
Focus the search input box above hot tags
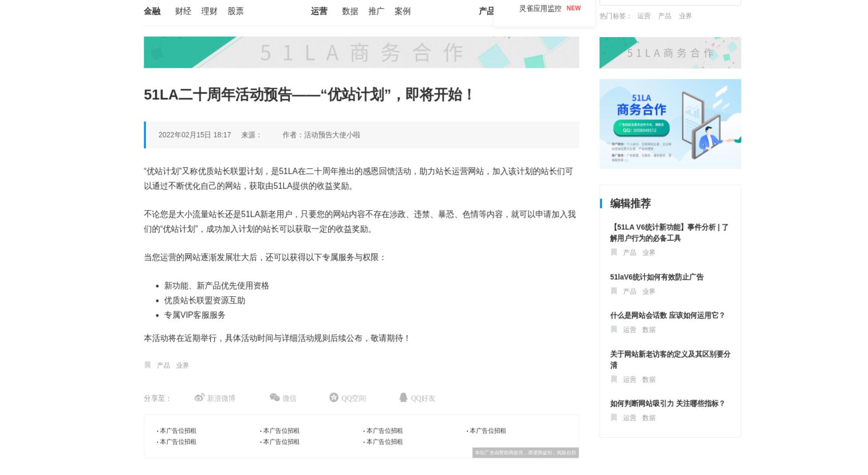point(670,2)
